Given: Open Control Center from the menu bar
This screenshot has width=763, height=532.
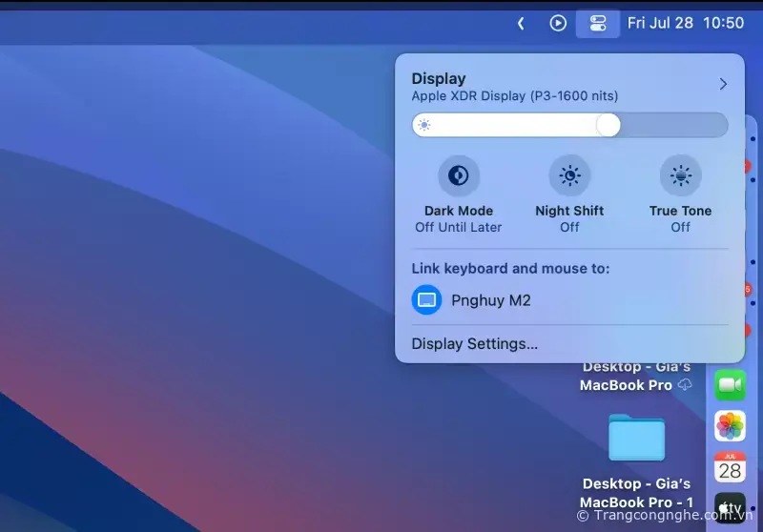Looking at the screenshot, I should point(598,23).
